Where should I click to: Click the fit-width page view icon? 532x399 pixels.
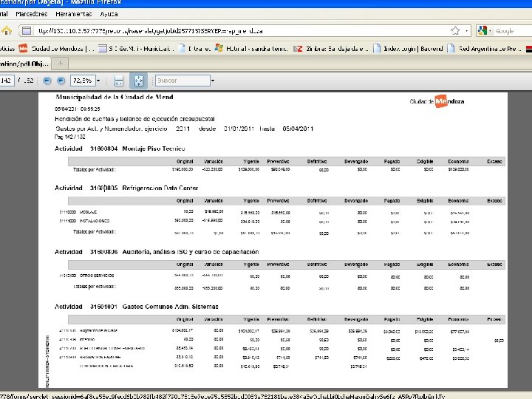[118, 81]
